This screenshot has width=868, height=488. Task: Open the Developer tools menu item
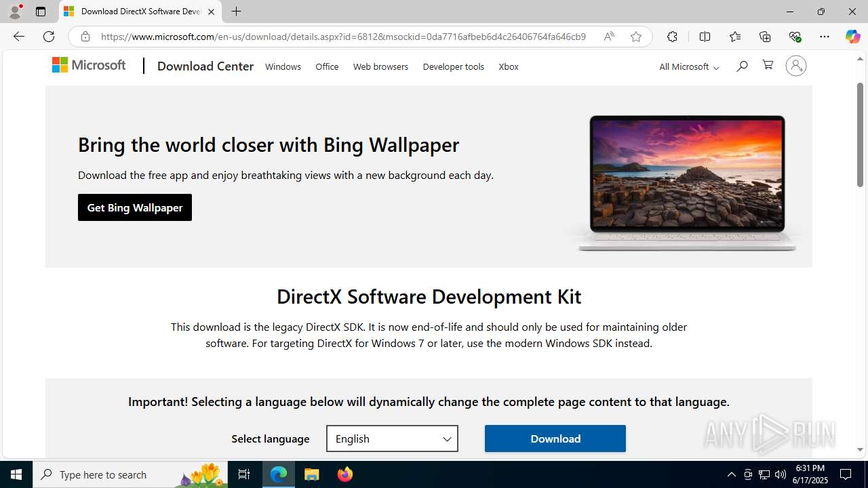tap(453, 66)
